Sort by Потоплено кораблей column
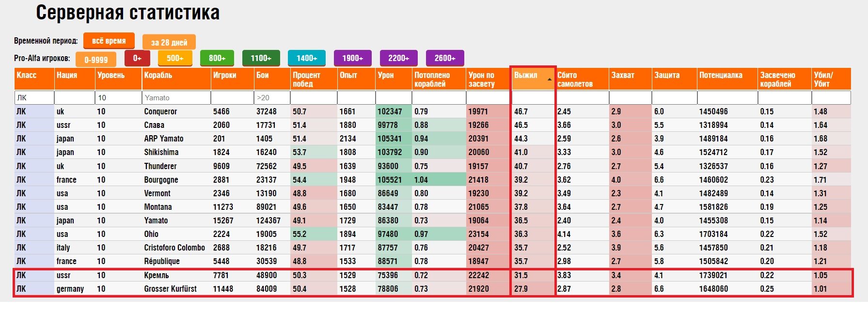 439,79
